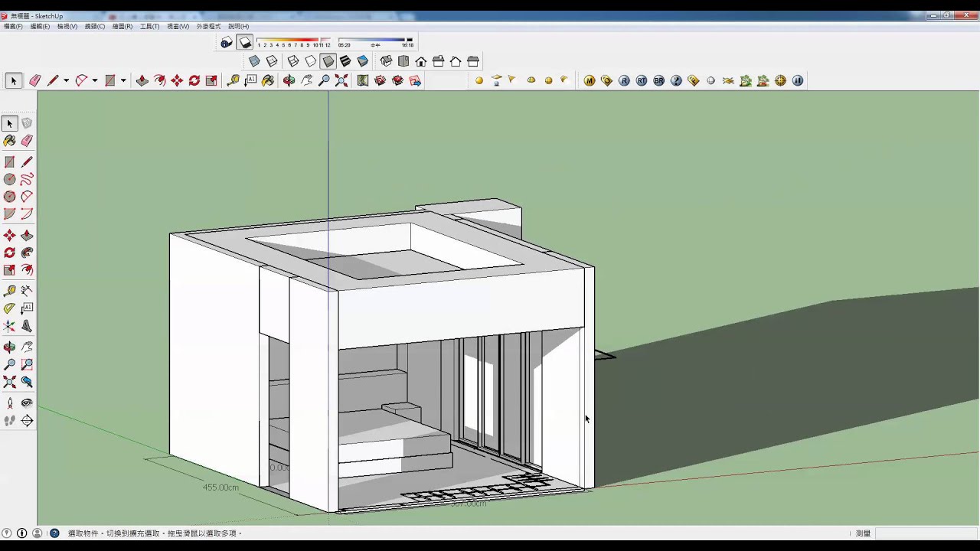Click the pause icon in render toolbar
The width and height of the screenshot is (980, 551).
pyautogui.click(x=798, y=80)
